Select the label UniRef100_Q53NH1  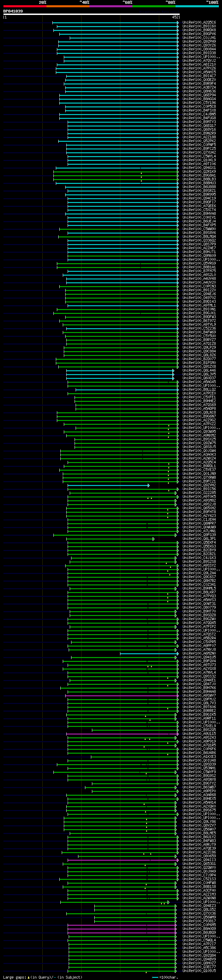[199, 768]
